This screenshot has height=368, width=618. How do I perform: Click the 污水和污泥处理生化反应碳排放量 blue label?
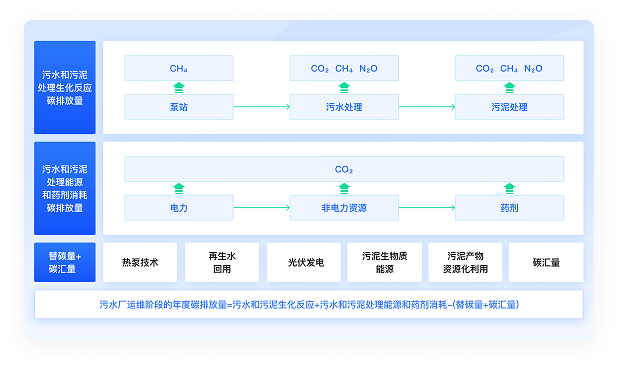click(x=65, y=87)
